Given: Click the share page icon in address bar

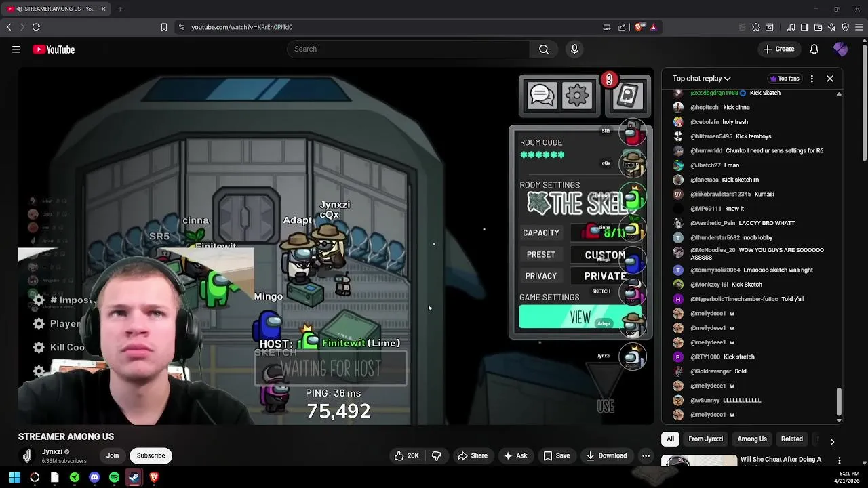Looking at the screenshot, I should 622,27.
